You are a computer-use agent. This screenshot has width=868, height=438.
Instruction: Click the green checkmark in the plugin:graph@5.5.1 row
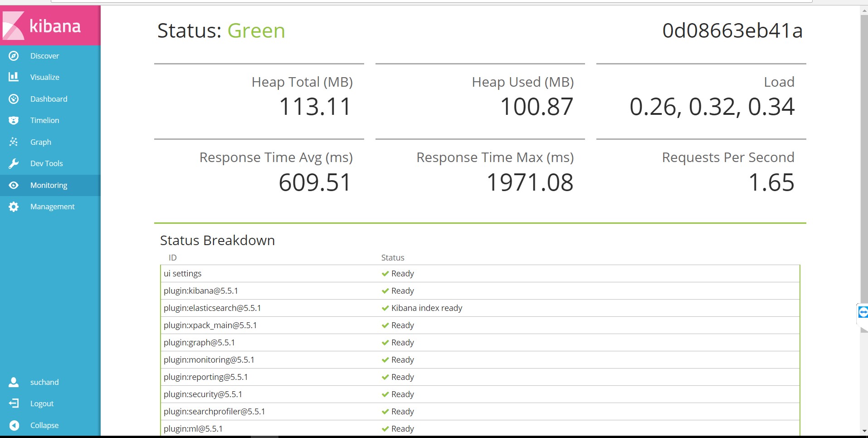[385, 343]
